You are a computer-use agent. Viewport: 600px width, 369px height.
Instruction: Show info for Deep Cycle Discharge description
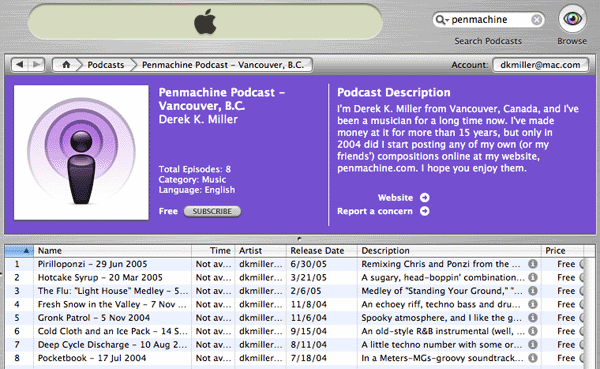click(x=533, y=344)
